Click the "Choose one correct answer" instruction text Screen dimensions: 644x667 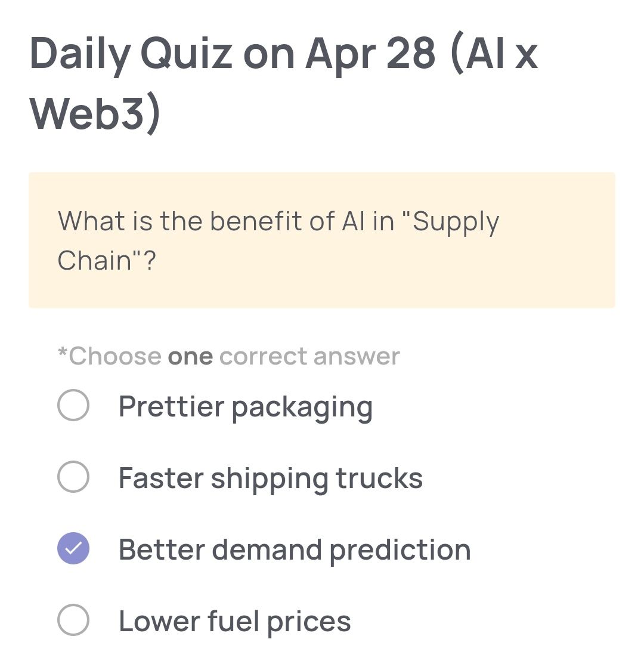click(x=228, y=356)
